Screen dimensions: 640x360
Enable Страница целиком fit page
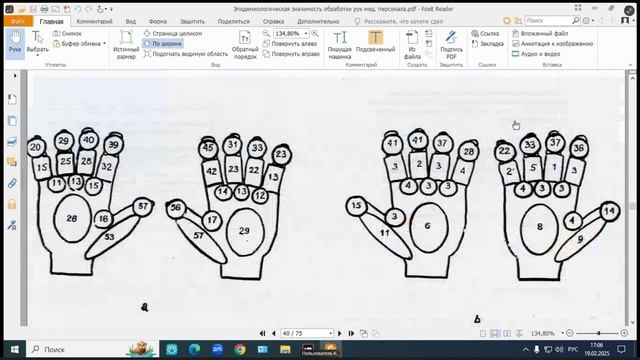pos(173,33)
